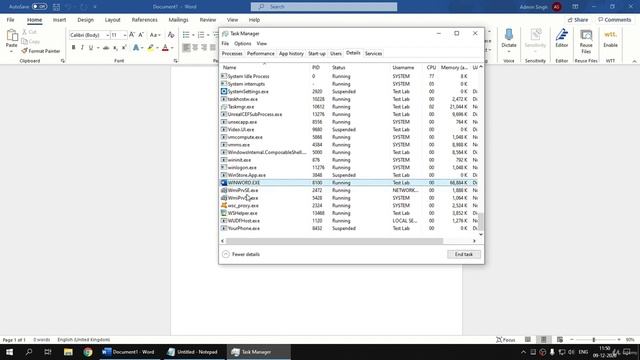Collapse Task Manager with Fewer details
The height and width of the screenshot is (360, 640).
(241, 254)
